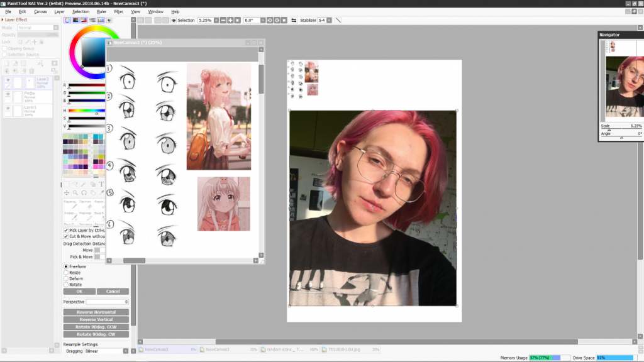This screenshot has width=644, height=362.
Task: Open the File menu
Action: (8, 11)
